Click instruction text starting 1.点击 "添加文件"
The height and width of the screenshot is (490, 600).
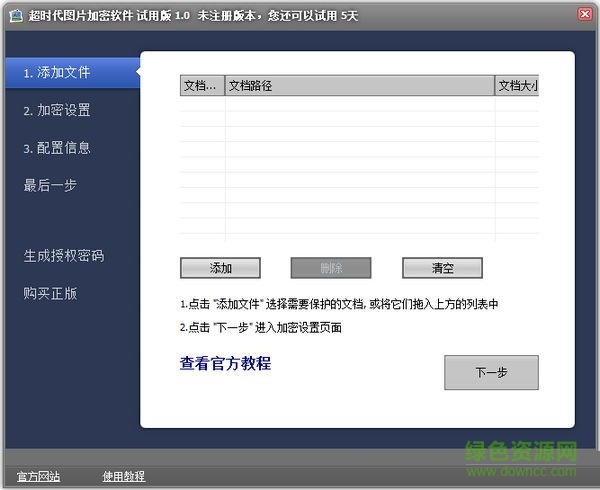tap(339, 304)
